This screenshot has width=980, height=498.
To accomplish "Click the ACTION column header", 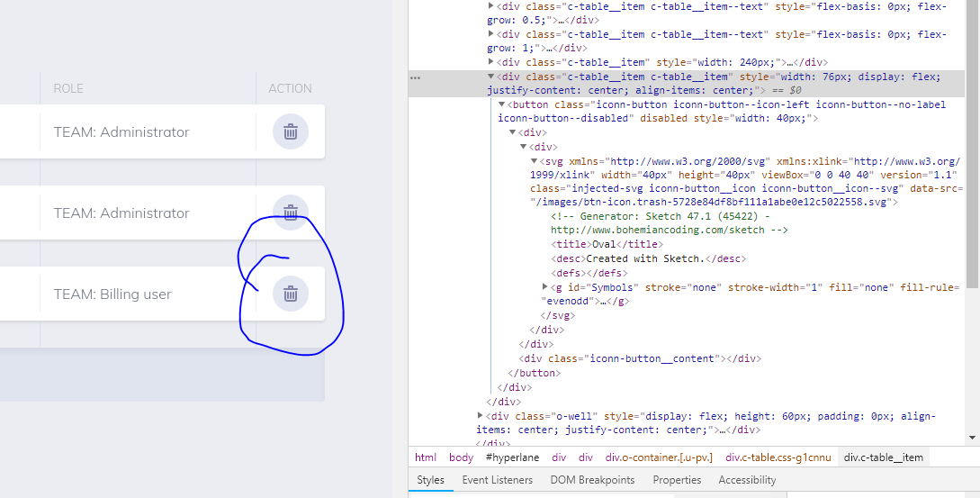I will (290, 88).
